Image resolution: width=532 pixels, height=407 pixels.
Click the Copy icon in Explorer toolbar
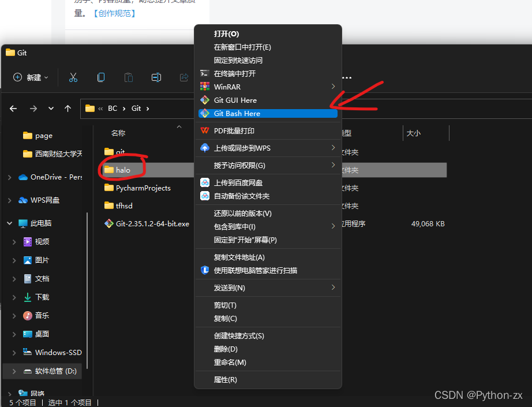(101, 77)
